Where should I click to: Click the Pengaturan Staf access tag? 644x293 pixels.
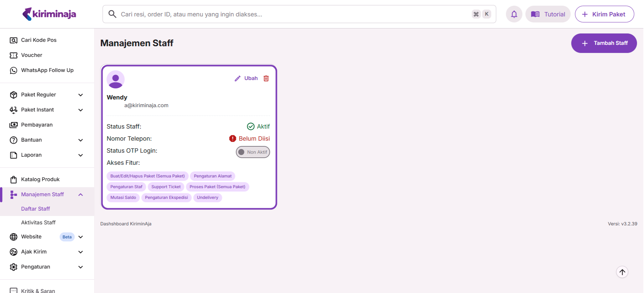coord(126,187)
